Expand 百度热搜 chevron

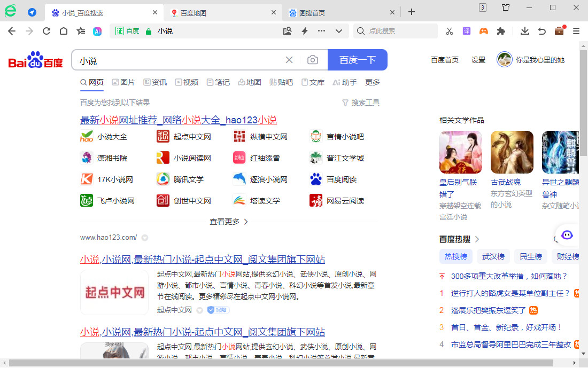[477, 239]
